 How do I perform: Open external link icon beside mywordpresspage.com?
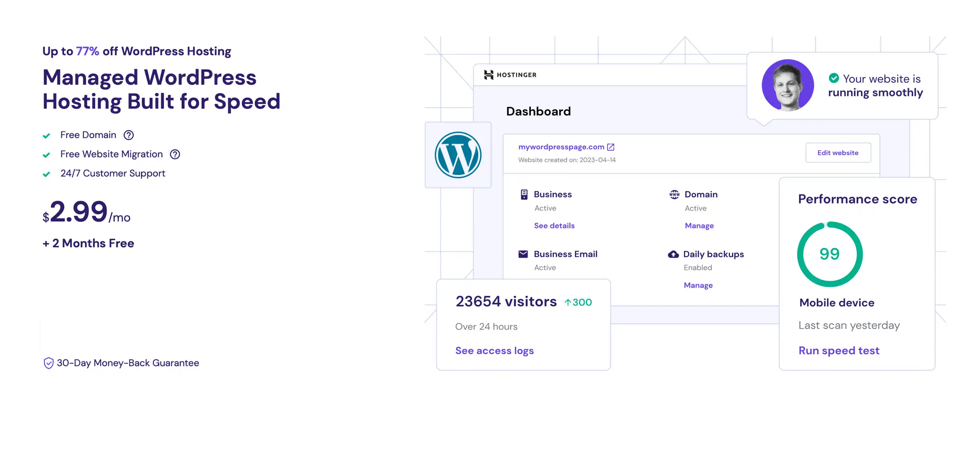pyautogui.click(x=611, y=147)
